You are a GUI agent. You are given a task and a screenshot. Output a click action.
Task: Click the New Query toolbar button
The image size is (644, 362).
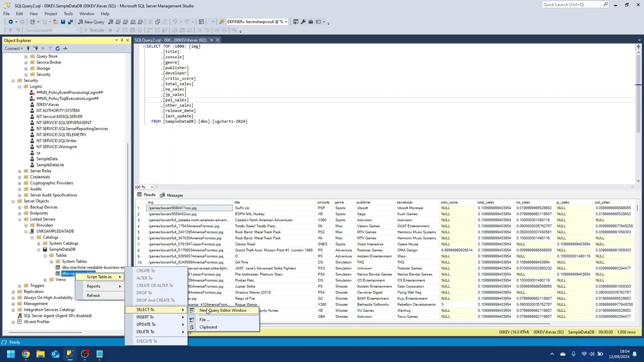pyautogui.click(x=91, y=22)
